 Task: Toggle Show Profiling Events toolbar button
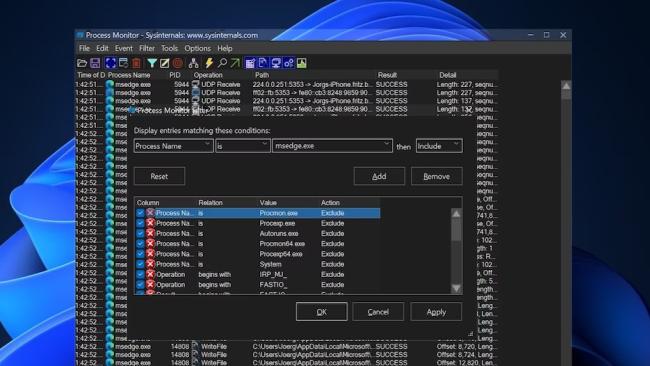coord(302,63)
